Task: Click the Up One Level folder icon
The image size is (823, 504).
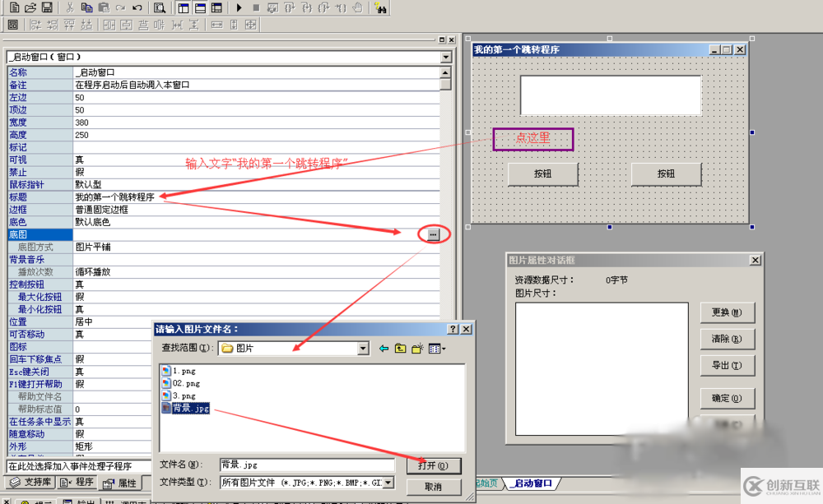Action: coord(401,349)
